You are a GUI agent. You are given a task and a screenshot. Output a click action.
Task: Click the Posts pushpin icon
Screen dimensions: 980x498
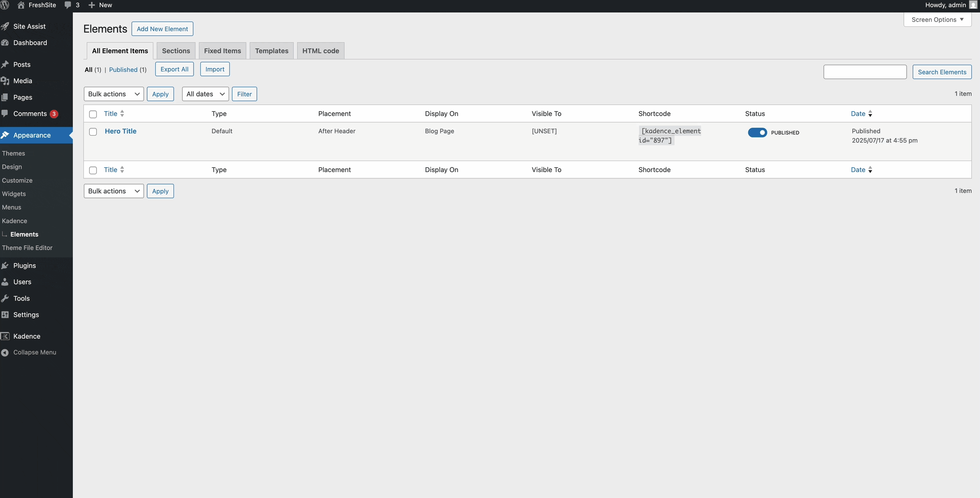click(5, 65)
